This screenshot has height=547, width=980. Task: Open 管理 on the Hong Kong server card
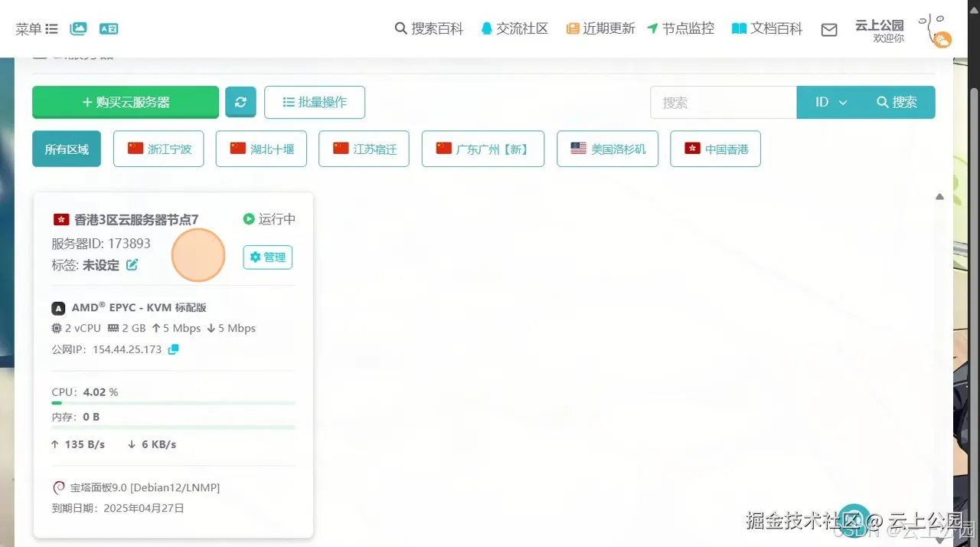pyautogui.click(x=267, y=257)
